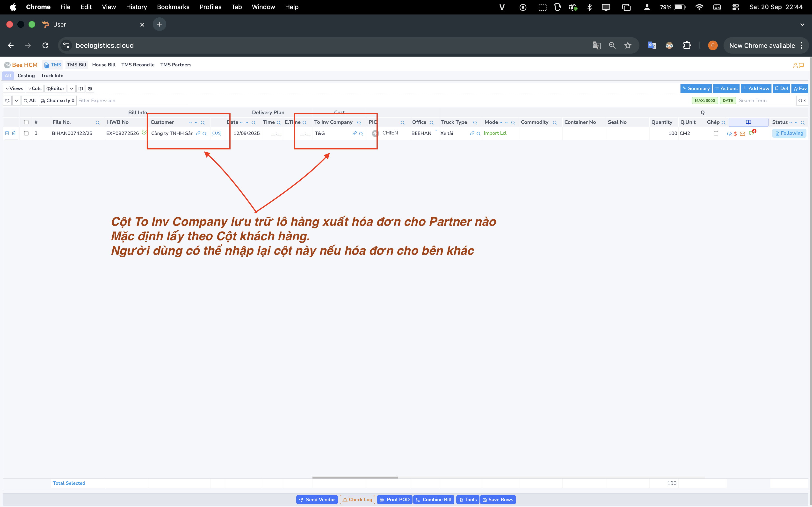This screenshot has height=507, width=812.
Task: Check the Ghép checkbox in row 1
Action: click(x=716, y=133)
